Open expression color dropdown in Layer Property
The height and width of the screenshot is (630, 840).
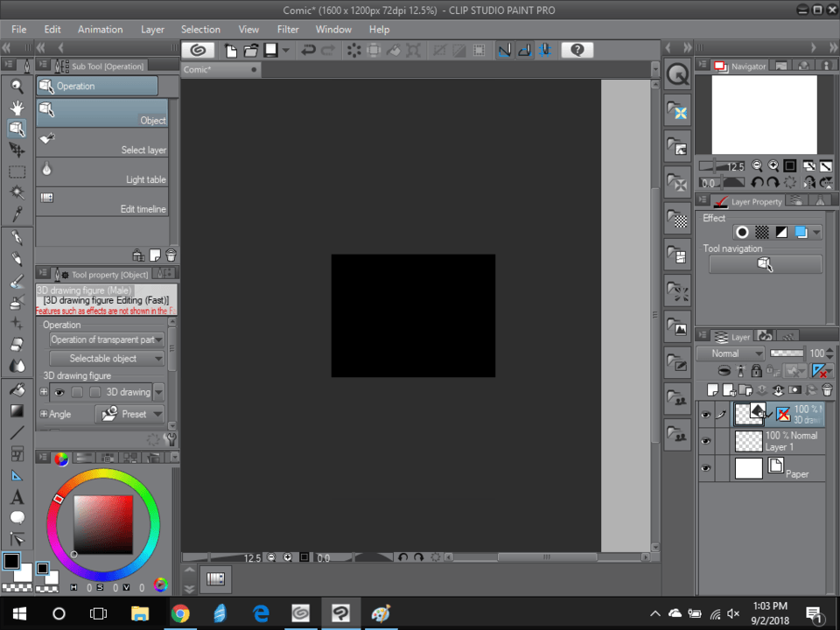(x=815, y=233)
